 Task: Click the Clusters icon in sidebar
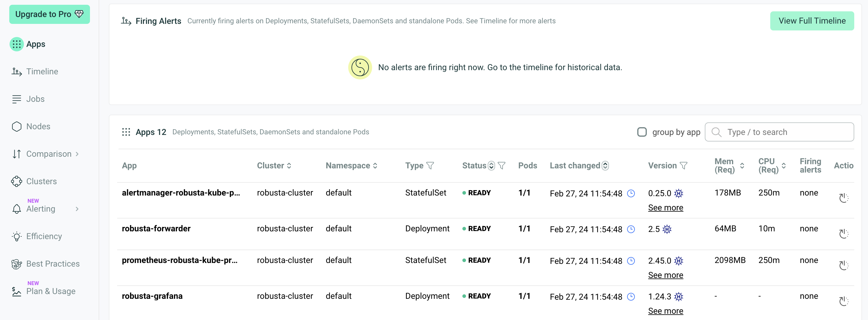coord(16,181)
